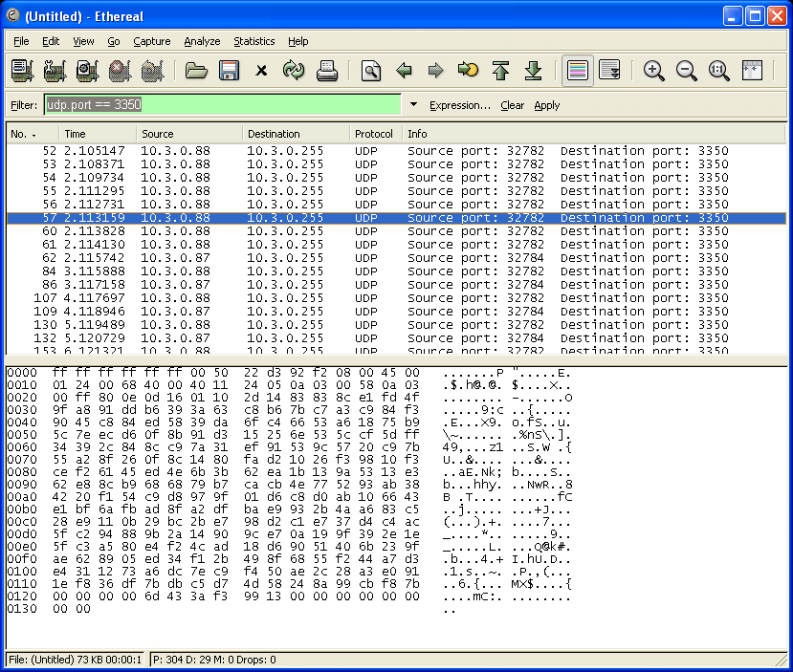Clear the display filter
This screenshot has width=793, height=672.
click(x=512, y=105)
